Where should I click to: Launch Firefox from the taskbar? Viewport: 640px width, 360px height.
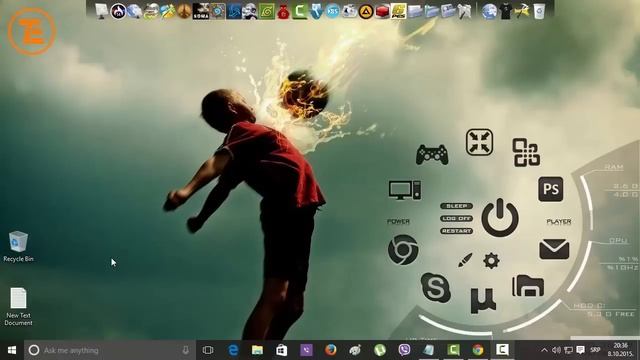point(331,350)
